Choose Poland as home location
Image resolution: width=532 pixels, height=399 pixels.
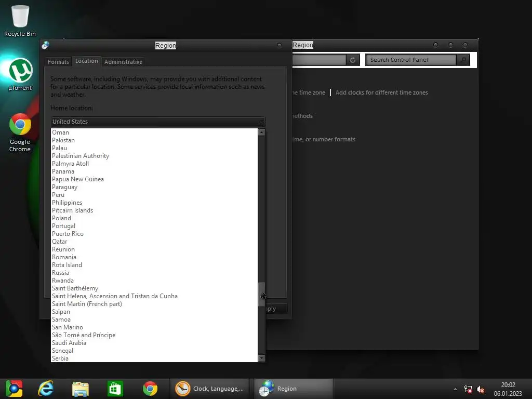pyautogui.click(x=154, y=218)
